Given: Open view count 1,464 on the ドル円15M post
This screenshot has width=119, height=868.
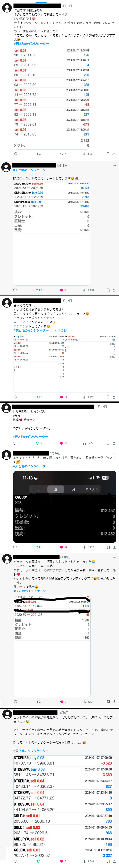Looking at the screenshot, I should pyautogui.click(x=88, y=443).
